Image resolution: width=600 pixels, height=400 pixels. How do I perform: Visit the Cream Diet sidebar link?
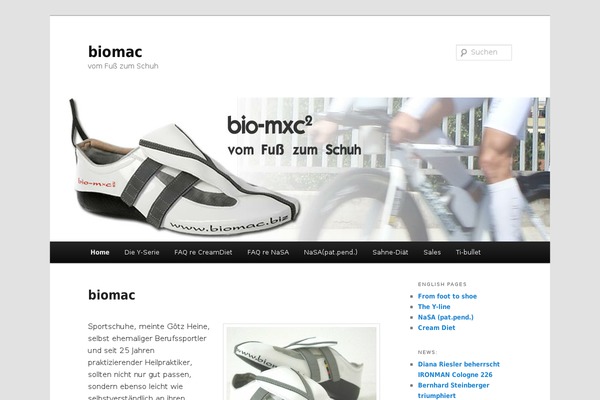[436, 328]
